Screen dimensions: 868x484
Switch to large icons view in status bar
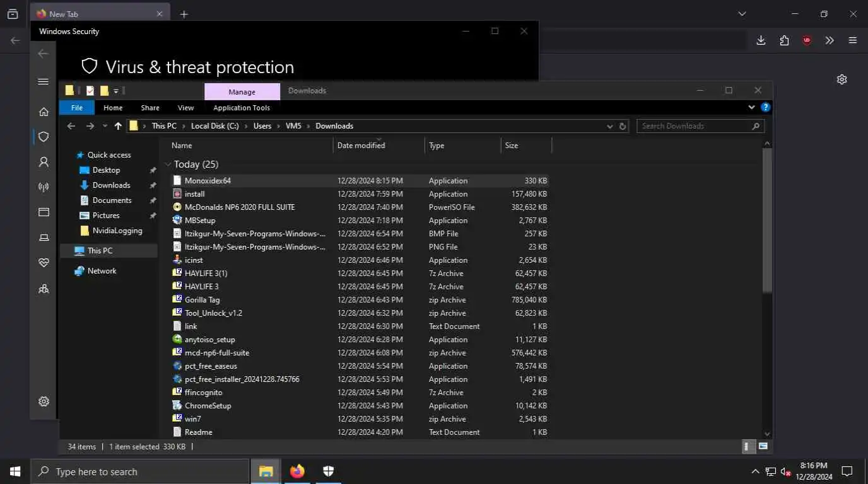763,446
